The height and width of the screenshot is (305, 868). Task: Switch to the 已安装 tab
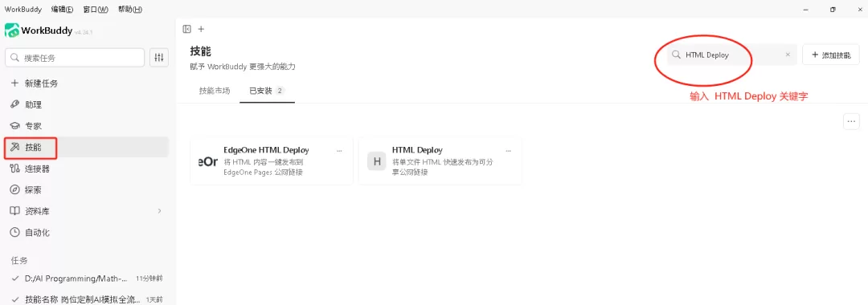pyautogui.click(x=268, y=91)
